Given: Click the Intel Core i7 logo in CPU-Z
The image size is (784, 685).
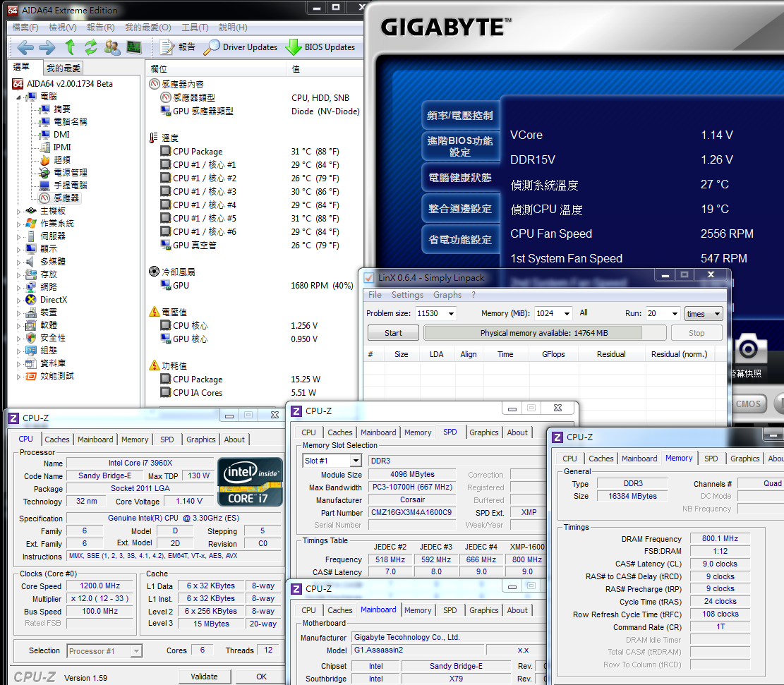Looking at the screenshot, I should (x=251, y=483).
